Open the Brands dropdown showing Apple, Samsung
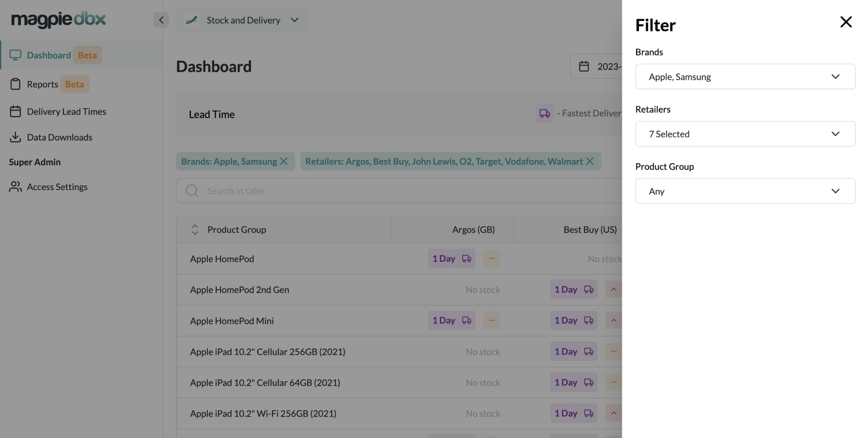Image resolution: width=868 pixels, height=438 pixels. coord(745,77)
